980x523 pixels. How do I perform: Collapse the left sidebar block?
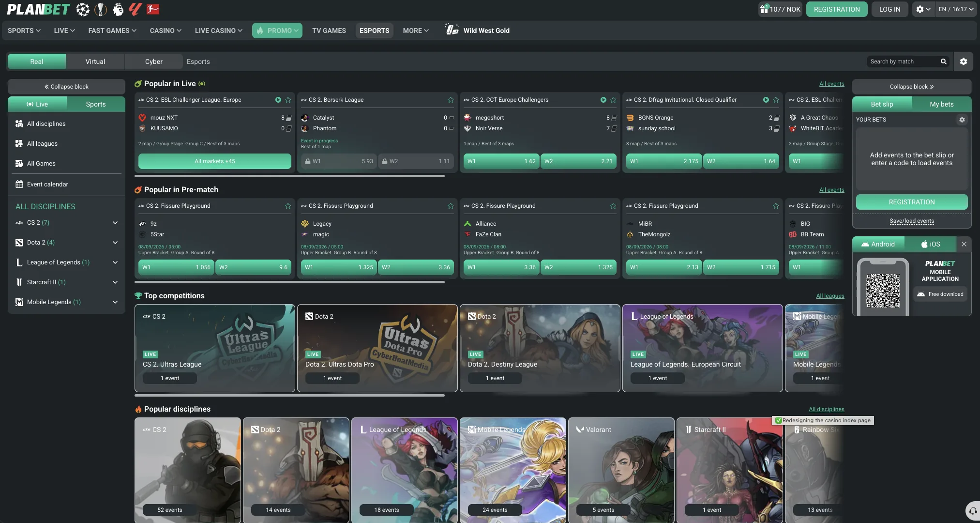click(x=66, y=87)
